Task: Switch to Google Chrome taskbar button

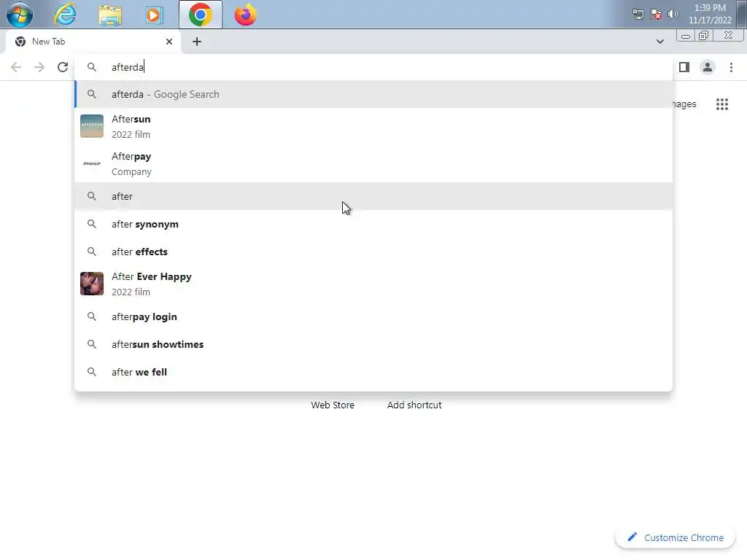Action: pos(200,15)
